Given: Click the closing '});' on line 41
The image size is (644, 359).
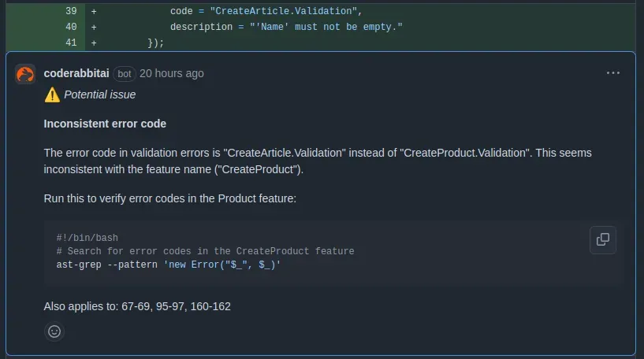Looking at the screenshot, I should click(x=155, y=43).
